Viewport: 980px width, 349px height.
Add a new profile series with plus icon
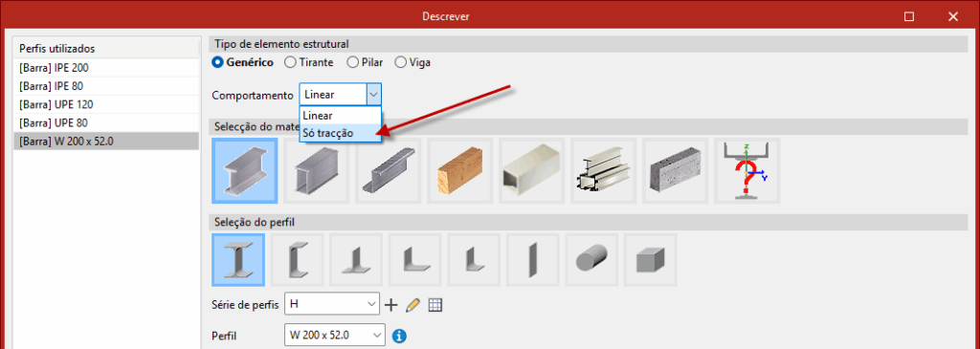tap(390, 305)
